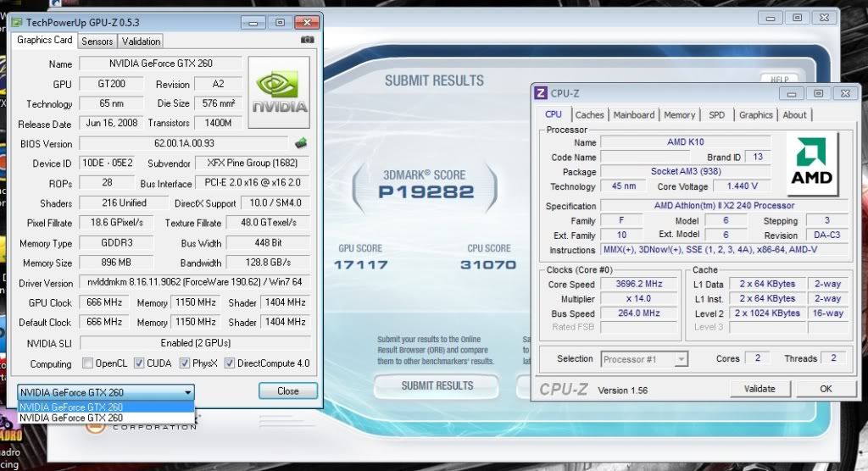Click the Transistors 1400M field
868x471 pixels.
218,123
